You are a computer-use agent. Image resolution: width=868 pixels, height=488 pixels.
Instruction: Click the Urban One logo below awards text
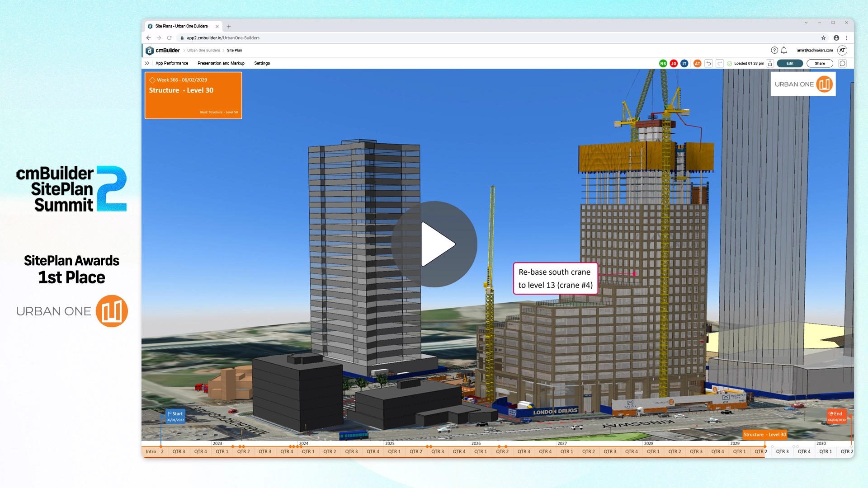(x=72, y=311)
